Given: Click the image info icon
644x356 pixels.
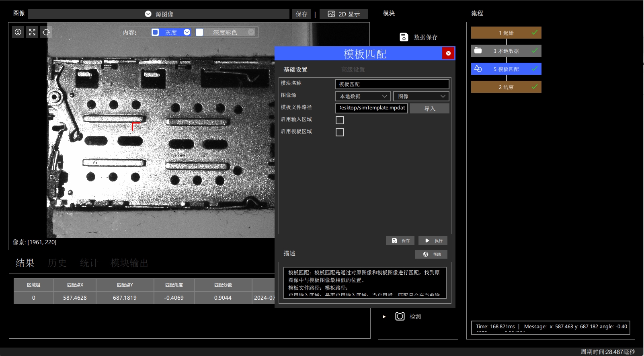Looking at the screenshot, I should pos(18,32).
